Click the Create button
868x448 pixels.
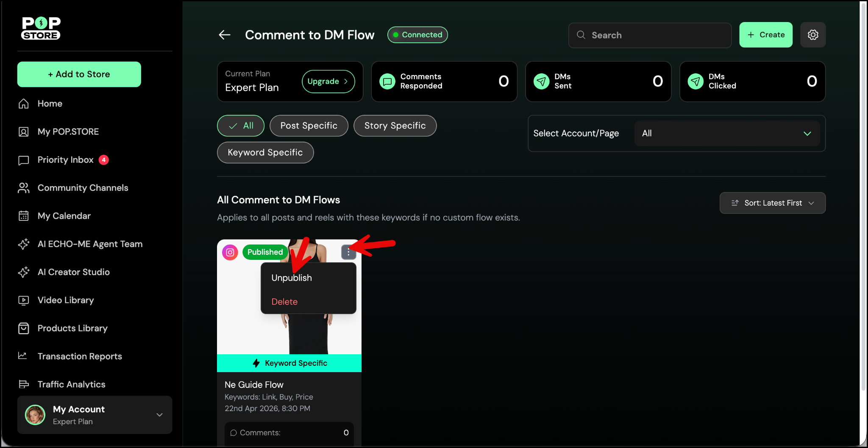pyautogui.click(x=765, y=35)
